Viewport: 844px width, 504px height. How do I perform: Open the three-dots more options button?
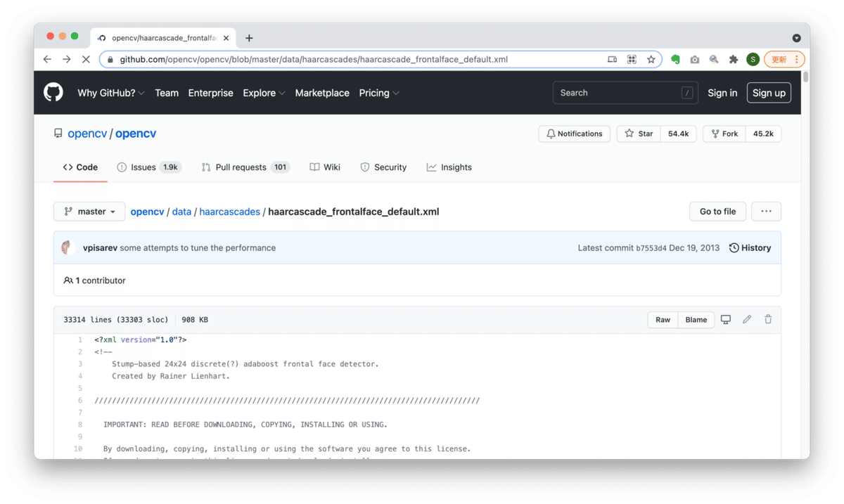tap(766, 212)
